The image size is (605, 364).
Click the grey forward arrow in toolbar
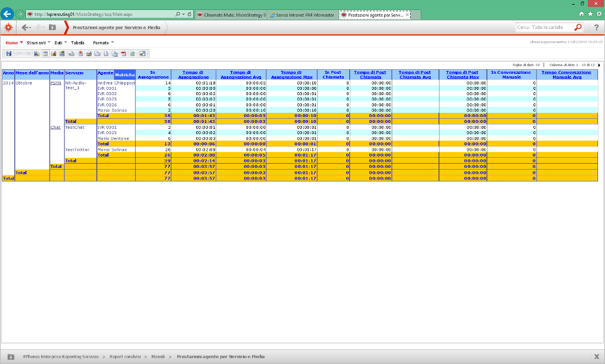[x=38, y=27]
